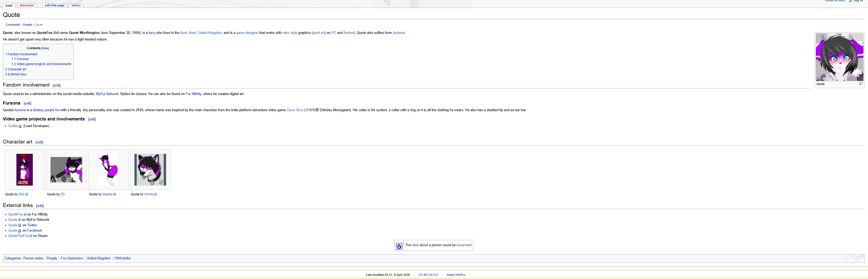
Task: Open the character art thumbnail by Khnite
Action: click(x=150, y=169)
